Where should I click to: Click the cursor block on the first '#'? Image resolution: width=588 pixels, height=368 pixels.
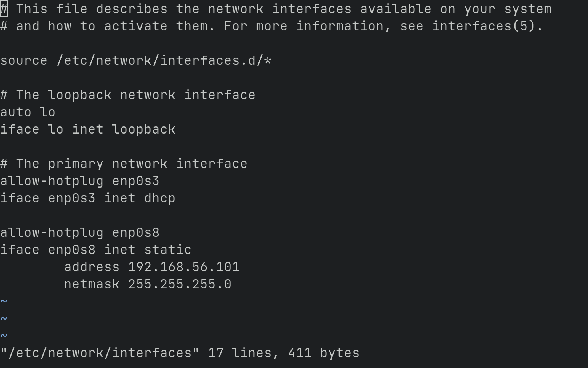4,9
